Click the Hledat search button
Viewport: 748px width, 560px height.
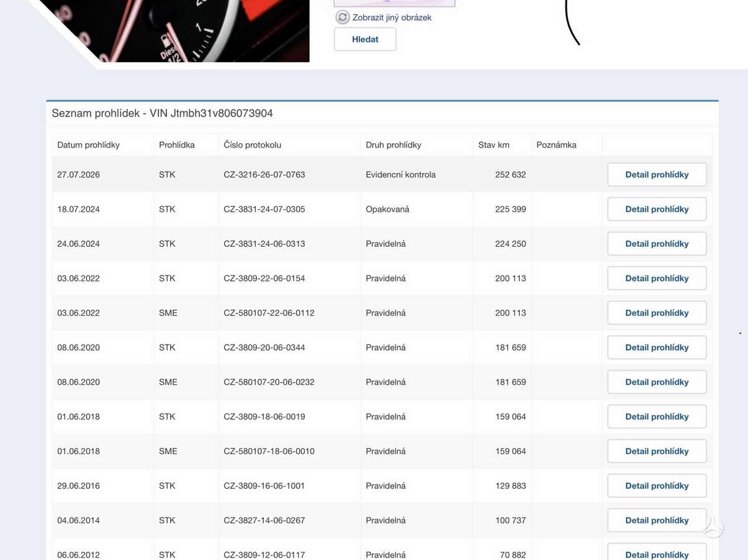(365, 39)
